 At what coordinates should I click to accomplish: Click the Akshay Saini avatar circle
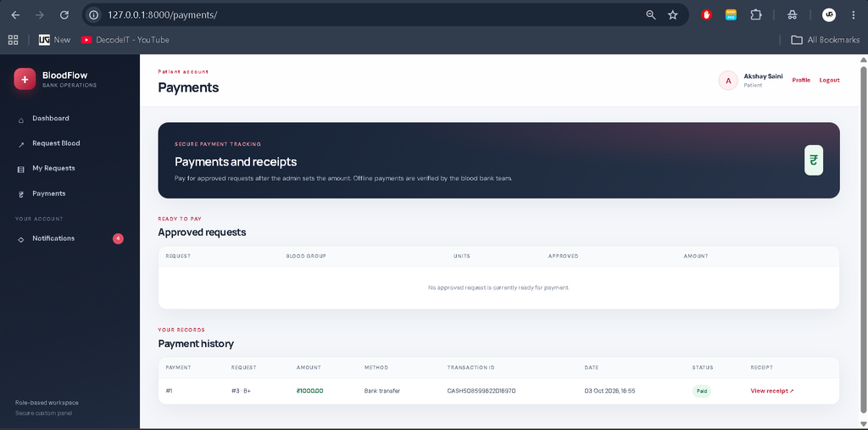(728, 81)
